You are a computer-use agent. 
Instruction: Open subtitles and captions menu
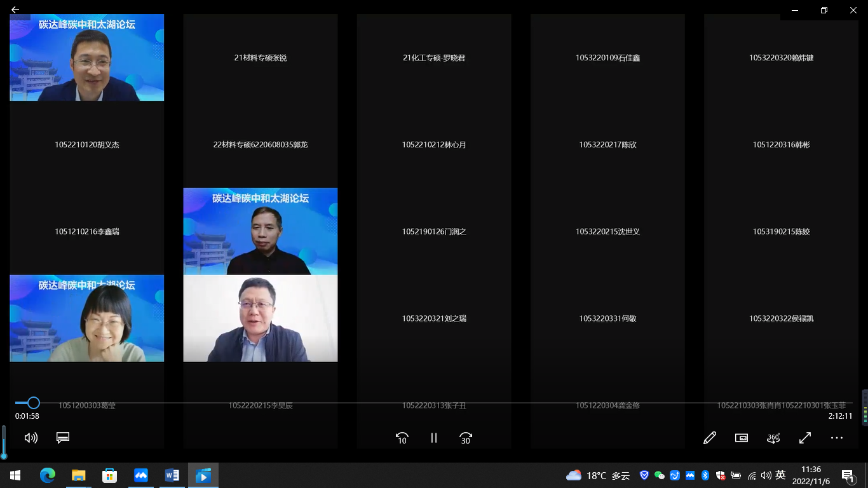click(62, 438)
